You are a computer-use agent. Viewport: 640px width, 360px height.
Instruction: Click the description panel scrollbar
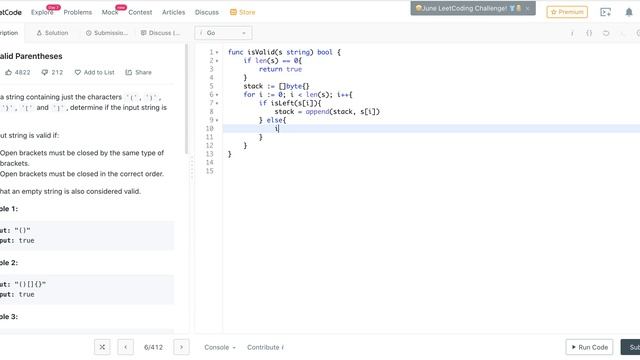(x=187, y=99)
